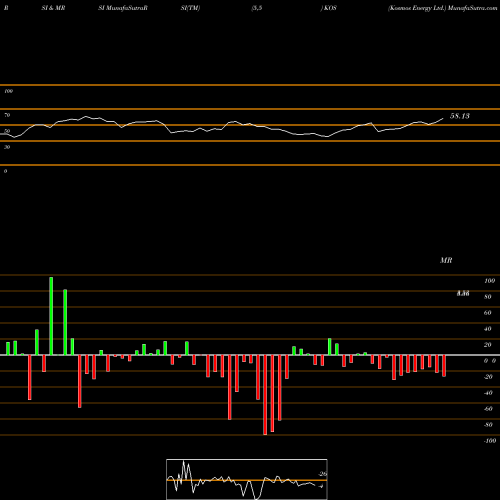The image size is (500, 500).
Task: Click the 58.13 RSI value label
Action: click(x=460, y=116)
